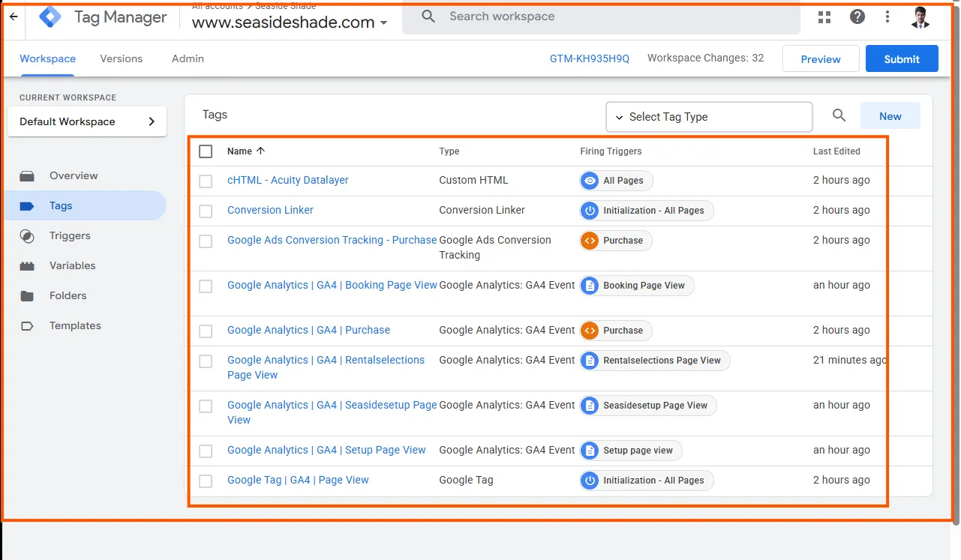Toggle the select-all tags header checkbox
This screenshot has width=961, height=560.
point(206,151)
